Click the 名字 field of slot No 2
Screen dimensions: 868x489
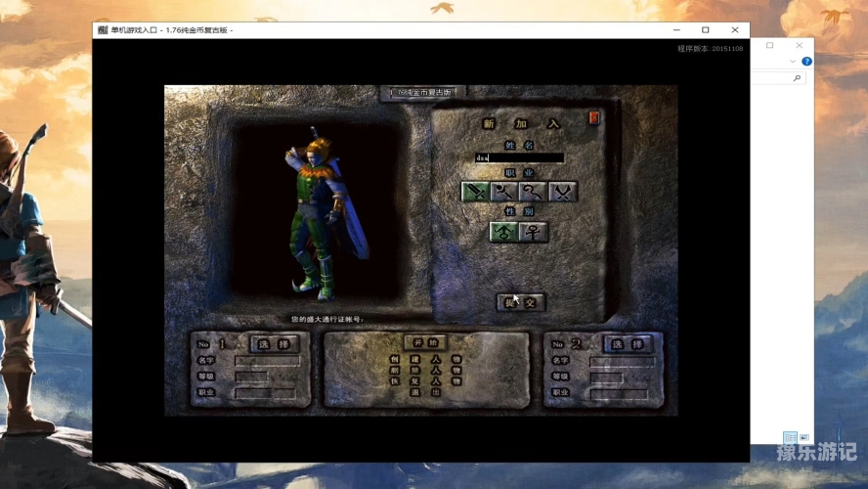pyautogui.click(x=623, y=362)
